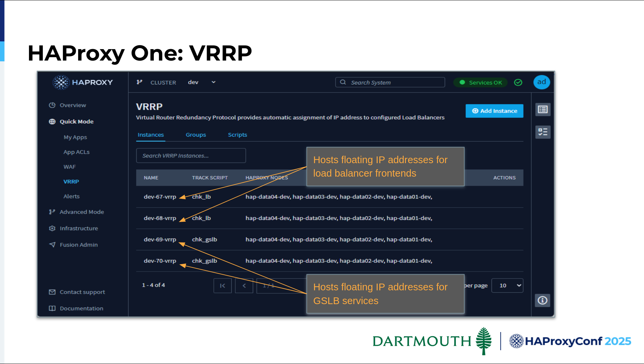
Task: Click the cluster branch icon
Action: (139, 82)
